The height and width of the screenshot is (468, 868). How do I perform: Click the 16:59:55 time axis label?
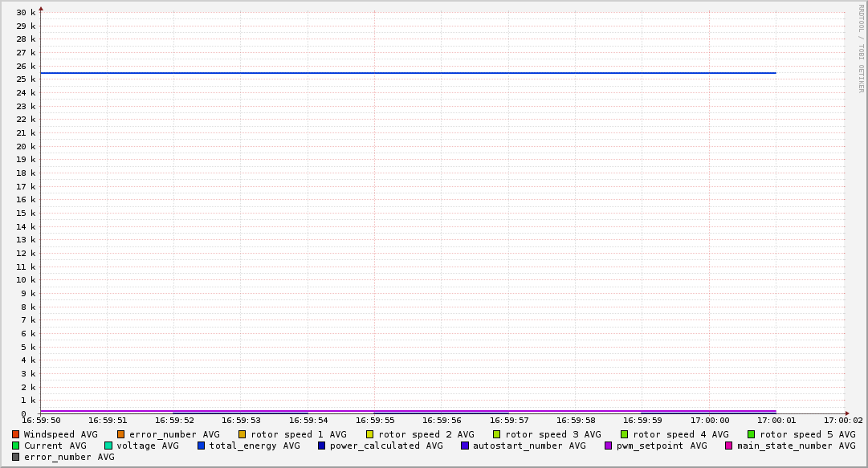(375, 420)
